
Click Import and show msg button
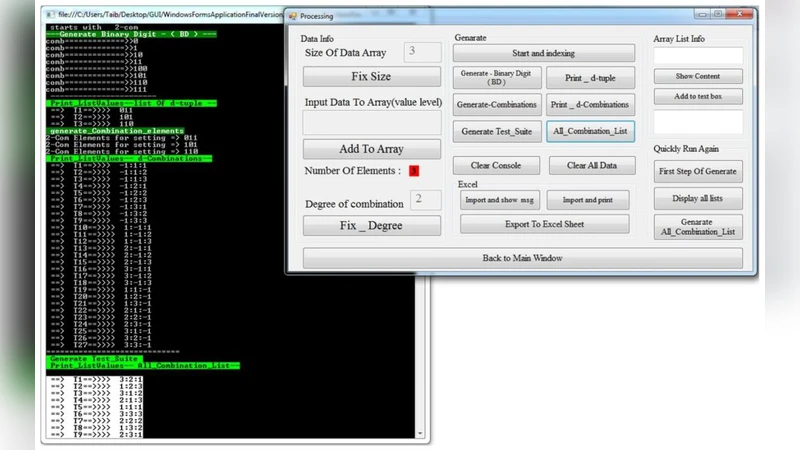click(x=500, y=199)
